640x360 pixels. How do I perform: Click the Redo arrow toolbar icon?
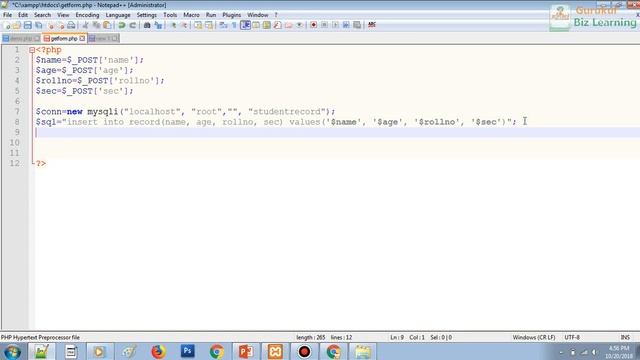(133, 25)
